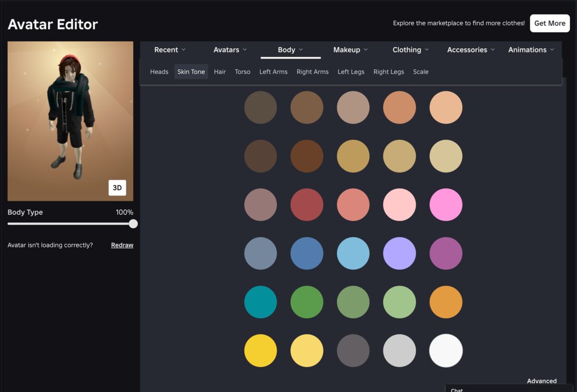Image resolution: width=577 pixels, height=392 pixels.
Task: Click the avatar preview thumbnail
Action: click(70, 121)
